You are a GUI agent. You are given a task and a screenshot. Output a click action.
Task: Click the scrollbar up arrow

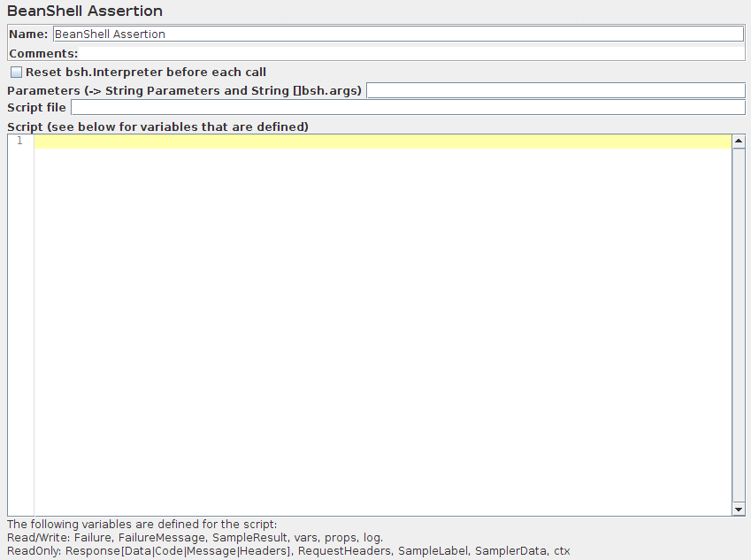point(739,140)
